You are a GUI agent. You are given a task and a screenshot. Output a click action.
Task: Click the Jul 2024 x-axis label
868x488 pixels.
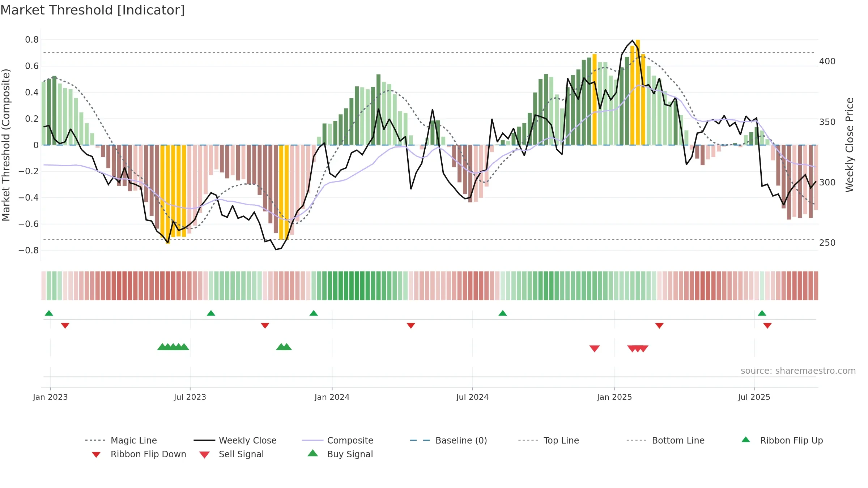472,397
